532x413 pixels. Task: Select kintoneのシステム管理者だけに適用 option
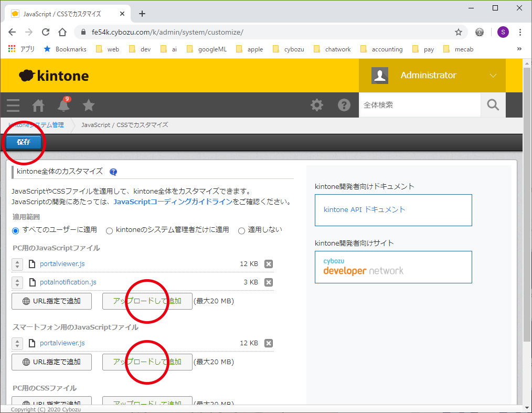(109, 231)
